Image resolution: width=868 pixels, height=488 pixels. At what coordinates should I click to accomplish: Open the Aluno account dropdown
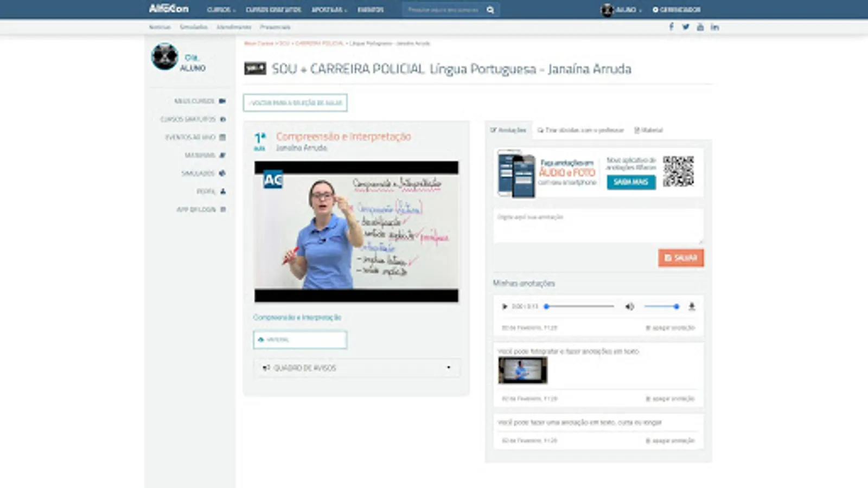coord(628,10)
